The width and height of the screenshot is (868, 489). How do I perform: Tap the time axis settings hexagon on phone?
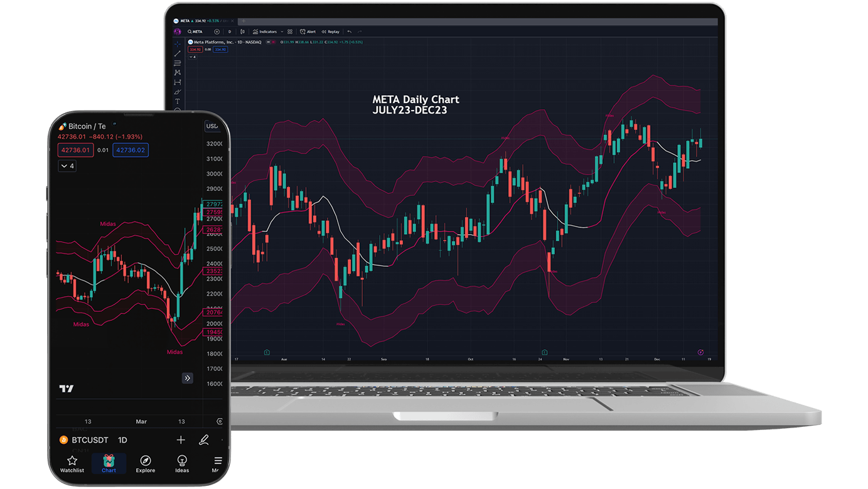[220, 421]
